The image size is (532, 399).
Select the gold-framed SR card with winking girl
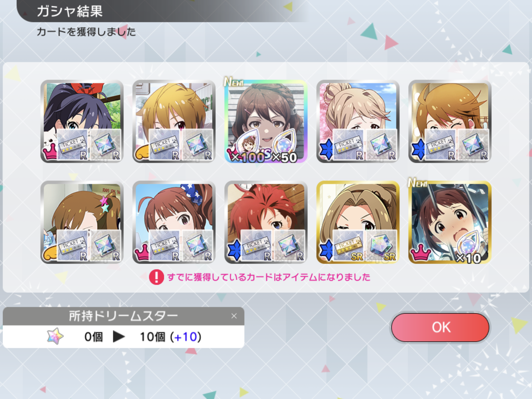pyautogui.click(x=358, y=222)
